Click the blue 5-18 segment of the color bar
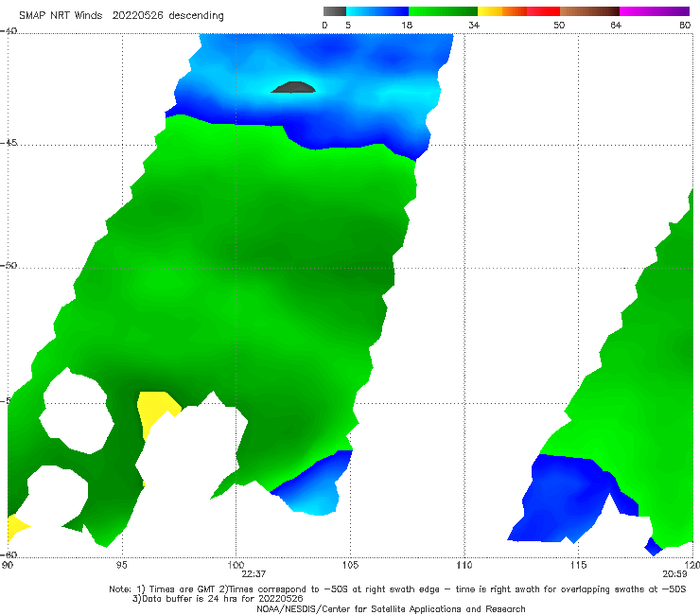The width and height of the screenshot is (700, 615). tap(377, 11)
